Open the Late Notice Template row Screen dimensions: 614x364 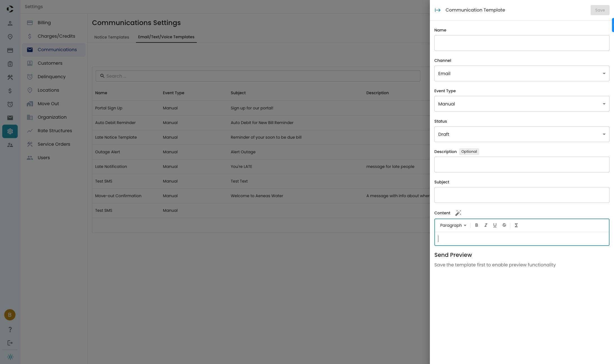click(x=116, y=137)
